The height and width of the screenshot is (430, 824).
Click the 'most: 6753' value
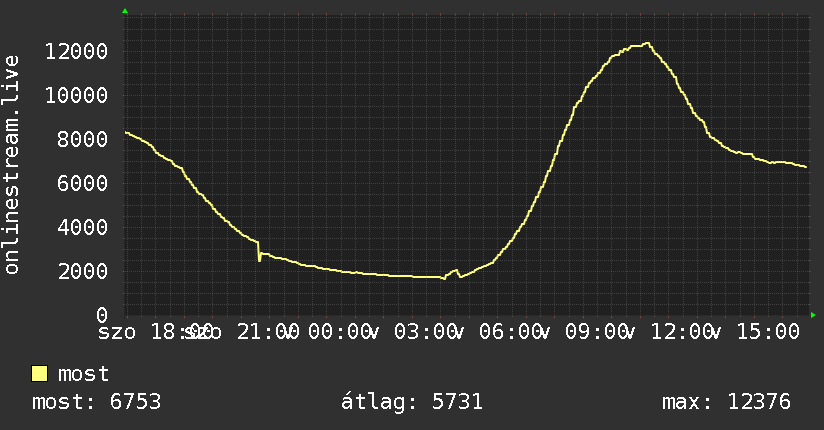pos(97,402)
